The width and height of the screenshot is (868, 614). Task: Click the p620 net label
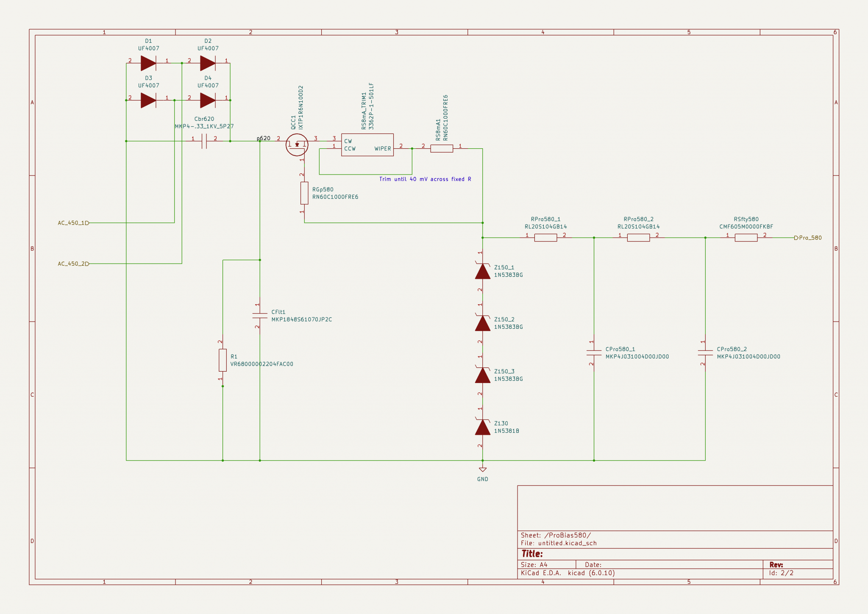coord(263,138)
